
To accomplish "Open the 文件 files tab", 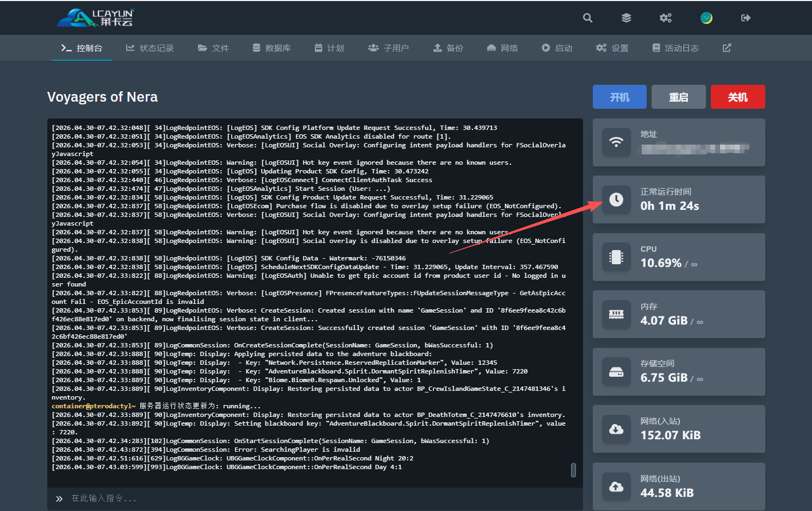I will [x=213, y=48].
